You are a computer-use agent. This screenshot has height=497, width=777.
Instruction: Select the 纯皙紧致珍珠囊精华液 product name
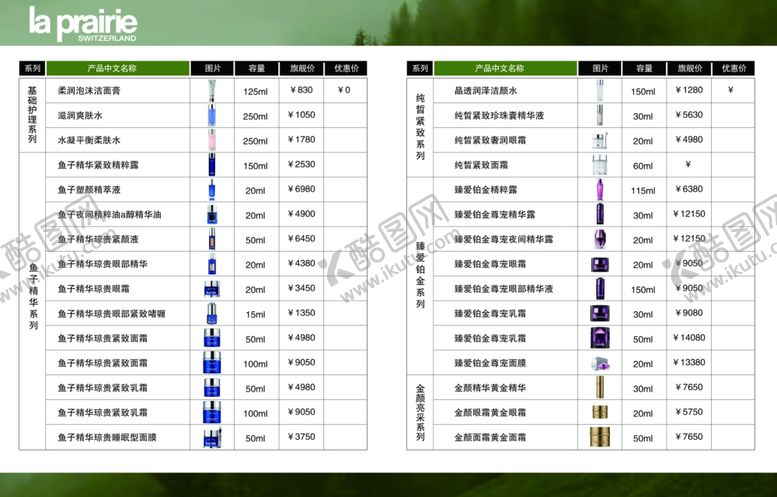click(x=499, y=116)
